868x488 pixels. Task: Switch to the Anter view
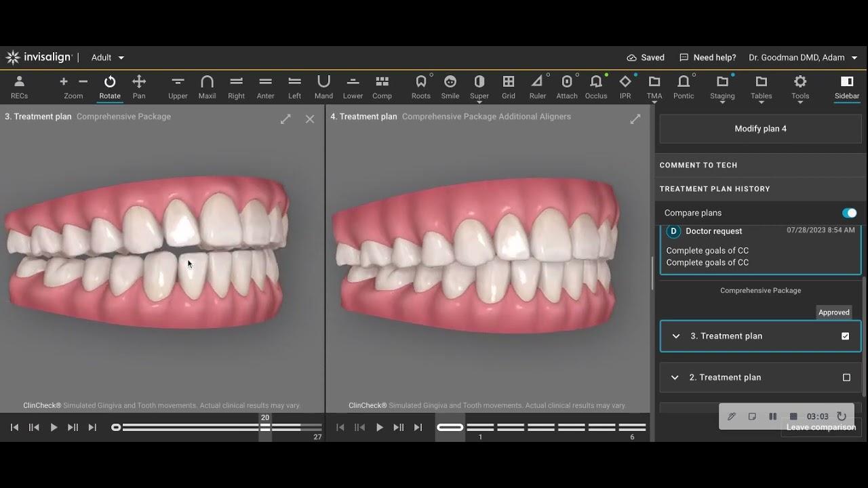[x=265, y=87]
